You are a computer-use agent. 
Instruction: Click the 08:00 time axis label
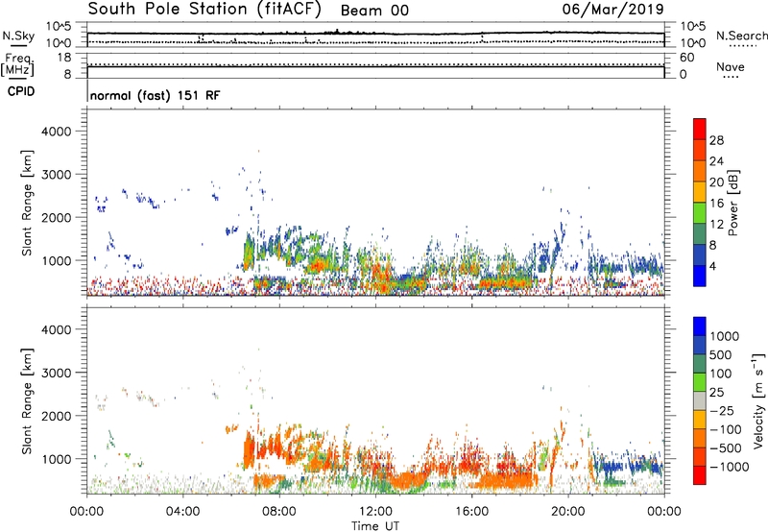pyautogui.click(x=279, y=512)
